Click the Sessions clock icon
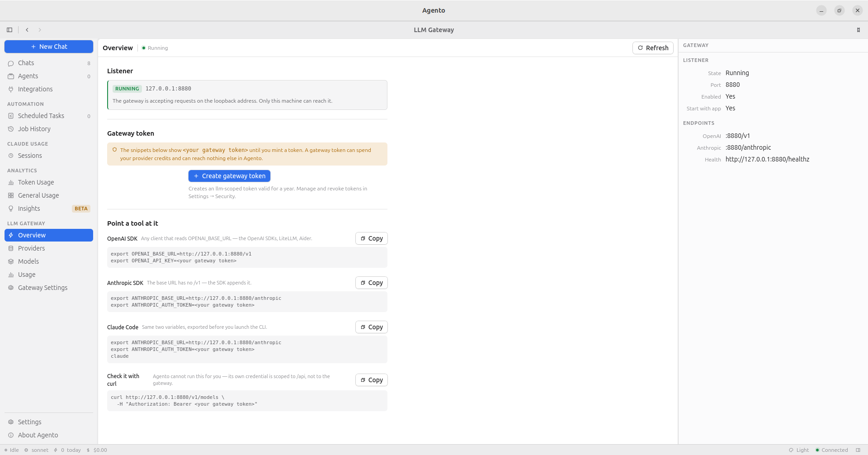Image resolution: width=868 pixels, height=455 pixels. coord(11,156)
